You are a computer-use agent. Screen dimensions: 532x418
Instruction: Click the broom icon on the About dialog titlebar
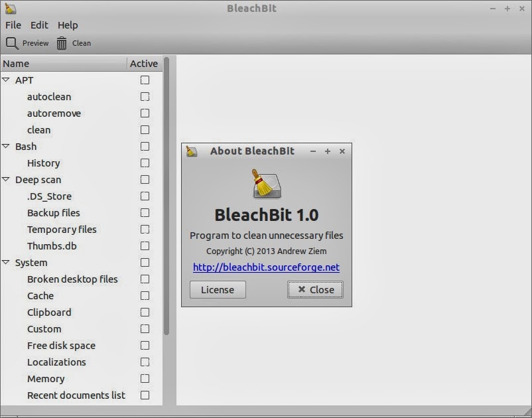tap(193, 151)
